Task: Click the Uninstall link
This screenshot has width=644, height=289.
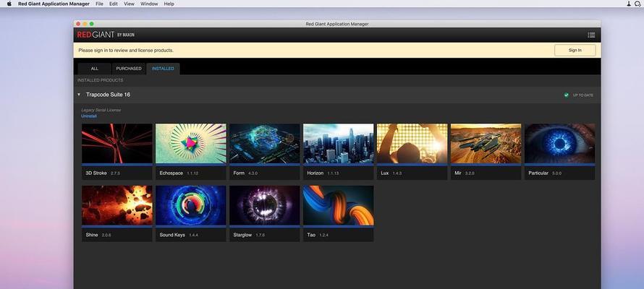Action: 89,116
